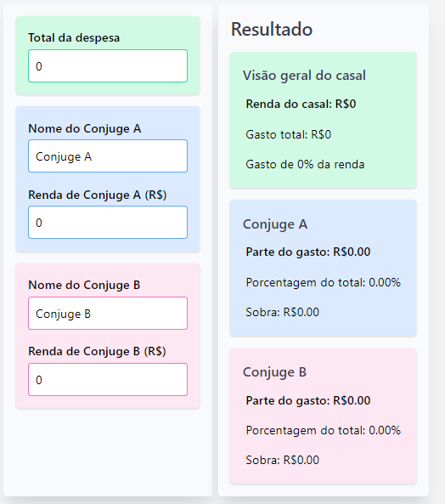Focus the Nome do Conjuge A field

108,156
